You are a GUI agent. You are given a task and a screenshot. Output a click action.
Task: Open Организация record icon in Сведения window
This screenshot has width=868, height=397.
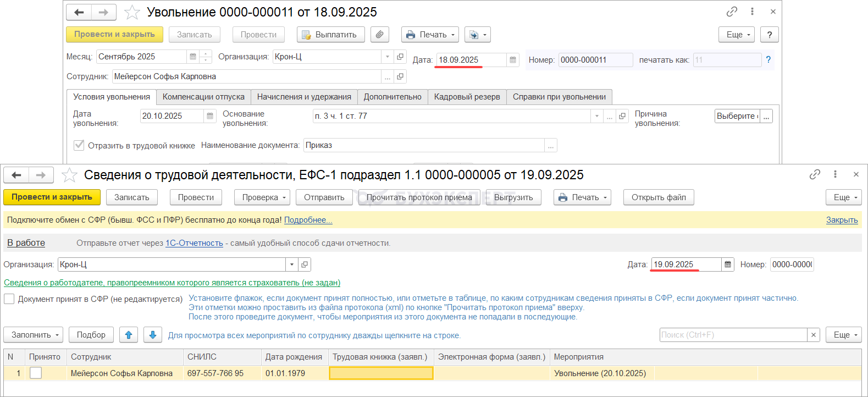305,264
